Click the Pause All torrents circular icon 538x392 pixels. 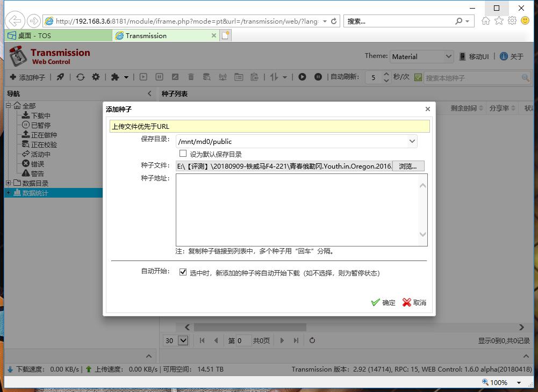point(318,77)
